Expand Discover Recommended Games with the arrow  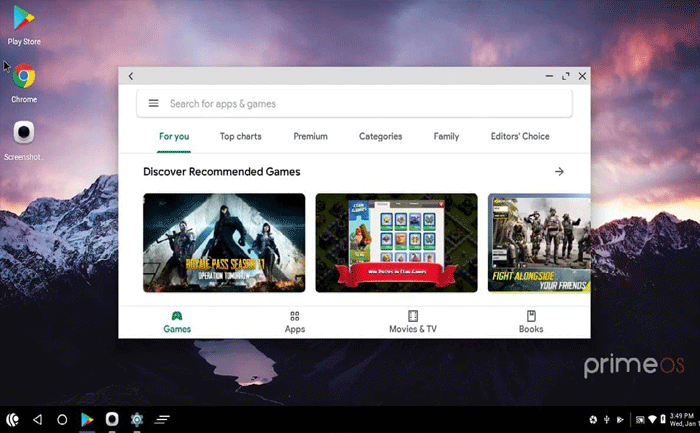coord(559,171)
